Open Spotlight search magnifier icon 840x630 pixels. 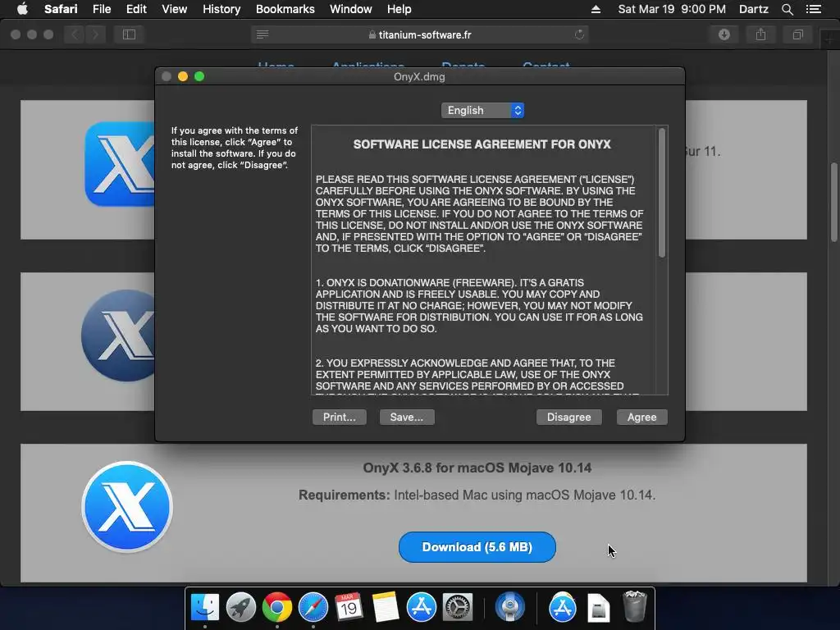[787, 9]
